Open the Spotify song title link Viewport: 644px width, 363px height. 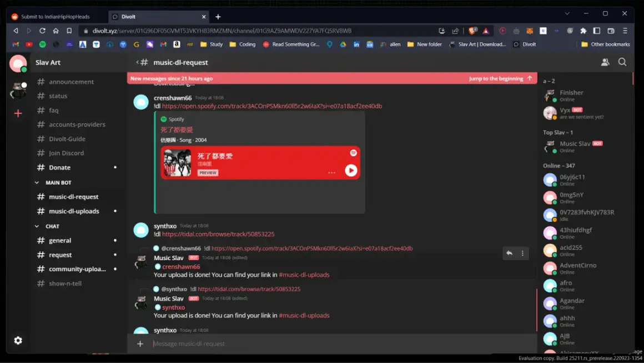pos(177,130)
